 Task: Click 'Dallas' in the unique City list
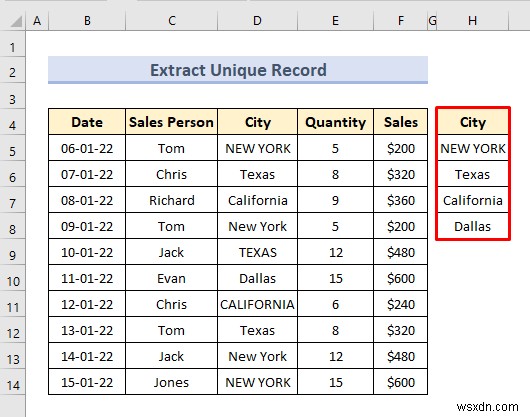[473, 226]
